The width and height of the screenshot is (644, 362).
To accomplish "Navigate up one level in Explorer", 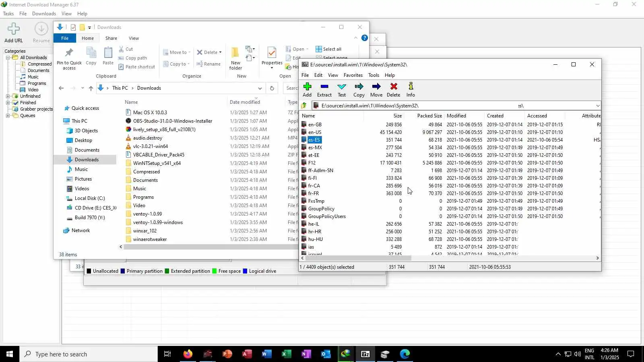I will click(x=91, y=88).
